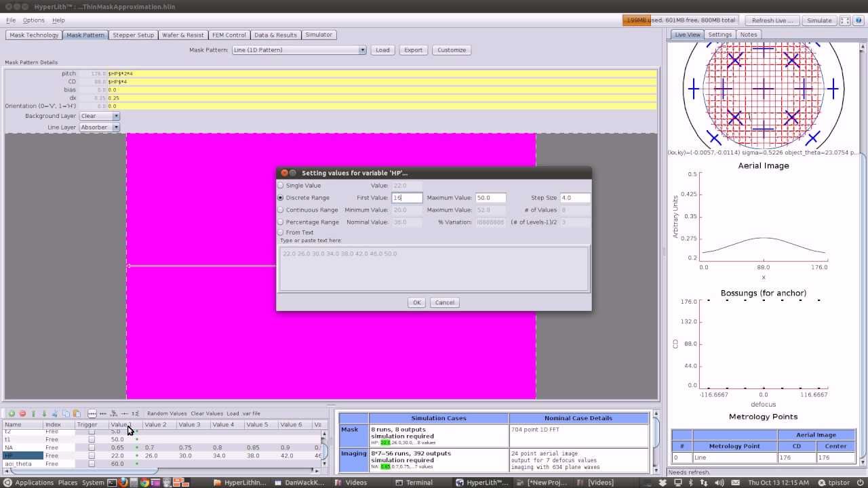Viewport: 868px width, 488px height.
Task: Toggle Trigger checkbox for aoi_theta row
Action: [92, 464]
